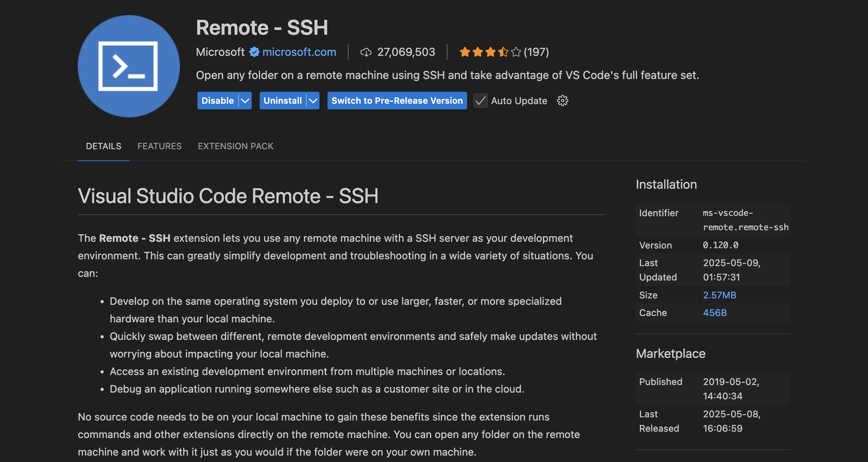Expand the Uninstall dropdown arrow
This screenshot has height=462, width=868.
tap(314, 101)
